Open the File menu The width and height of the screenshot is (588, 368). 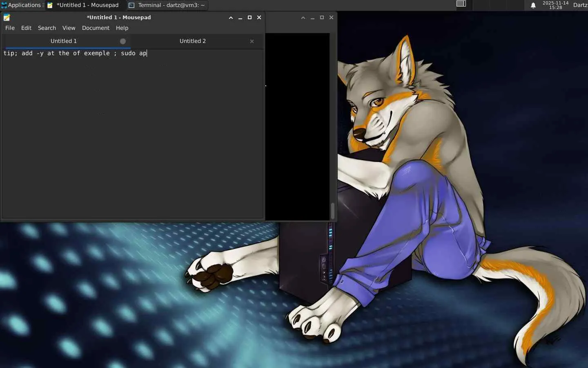[x=10, y=28]
